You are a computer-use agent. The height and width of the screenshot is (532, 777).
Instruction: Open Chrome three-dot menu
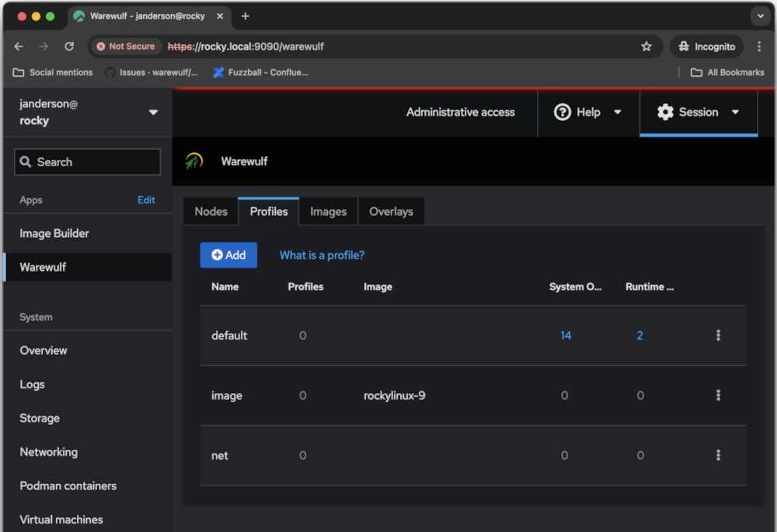coord(759,46)
